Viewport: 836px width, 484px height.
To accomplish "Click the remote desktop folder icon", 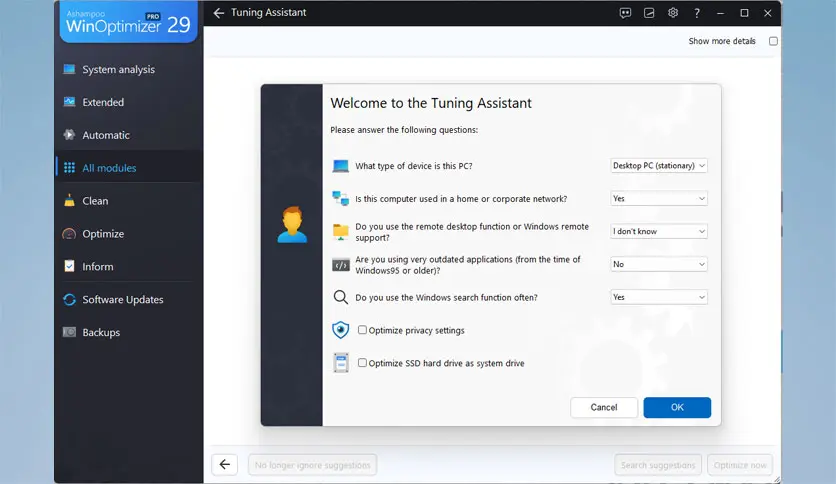I will (341, 232).
